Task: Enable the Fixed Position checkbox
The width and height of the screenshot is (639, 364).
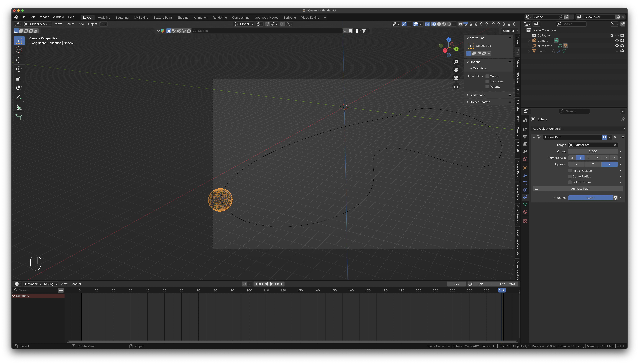Action: tap(570, 171)
